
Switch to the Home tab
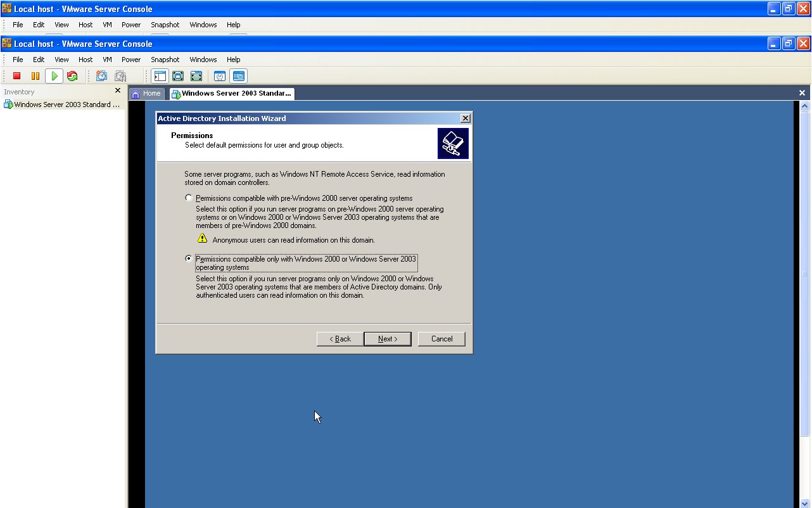point(147,94)
